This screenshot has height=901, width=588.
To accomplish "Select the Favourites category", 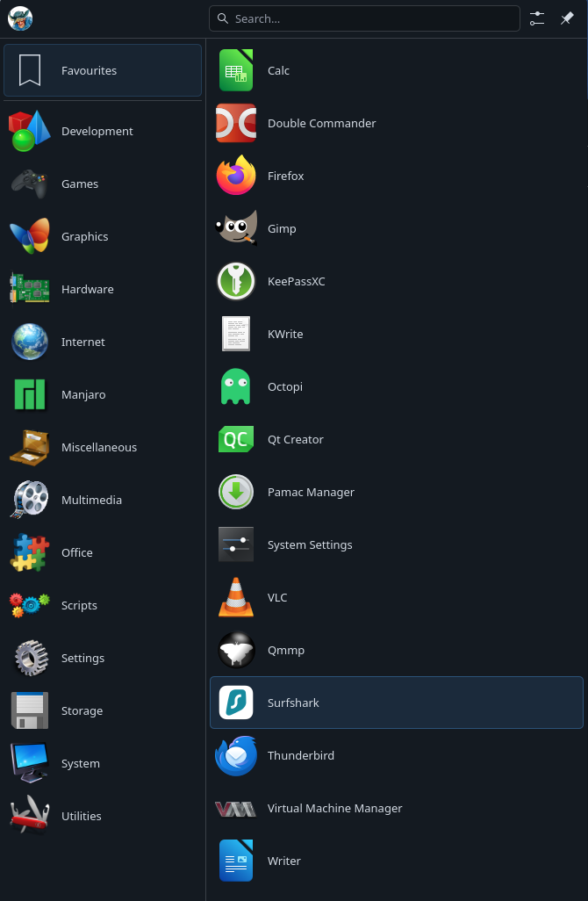I will pos(103,70).
